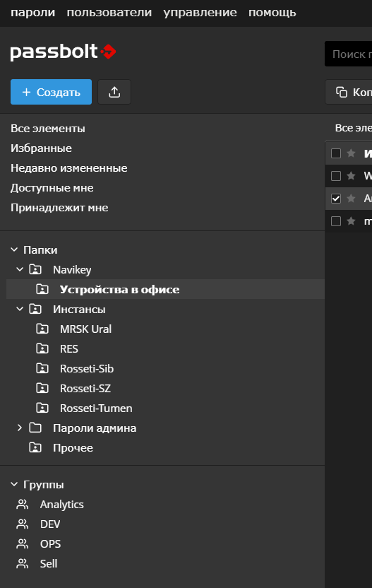Select the Rosseti-SZ folder
This screenshot has width=372, height=588.
pos(85,389)
